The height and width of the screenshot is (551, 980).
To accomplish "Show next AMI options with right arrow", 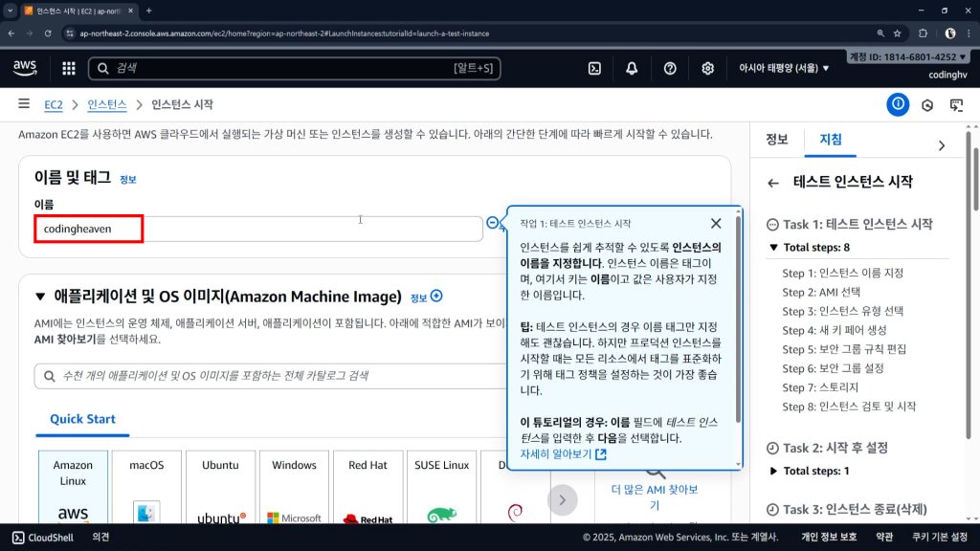I will click(x=562, y=499).
